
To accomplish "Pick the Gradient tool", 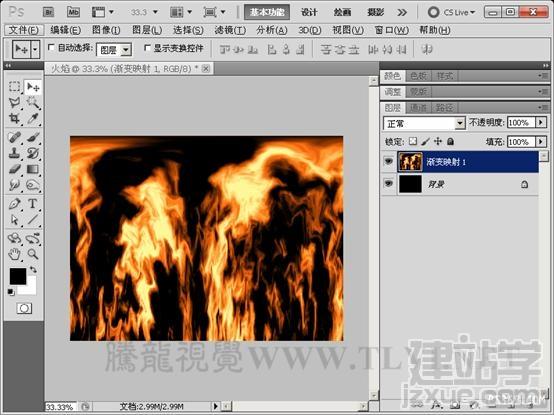I will coord(33,170).
